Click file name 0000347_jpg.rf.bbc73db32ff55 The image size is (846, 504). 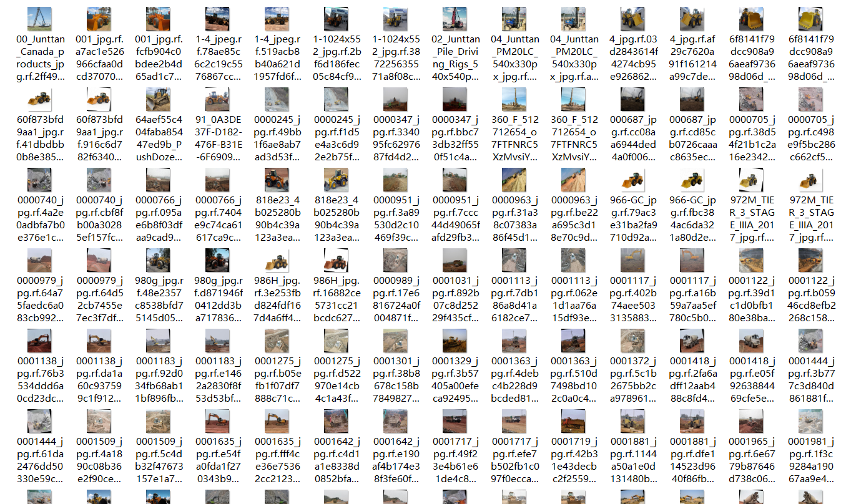tap(455, 138)
